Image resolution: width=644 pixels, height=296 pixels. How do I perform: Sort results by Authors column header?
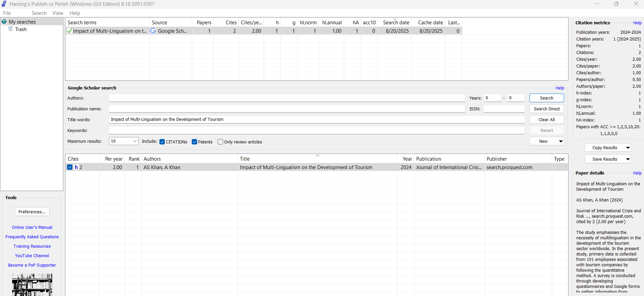coord(190,159)
